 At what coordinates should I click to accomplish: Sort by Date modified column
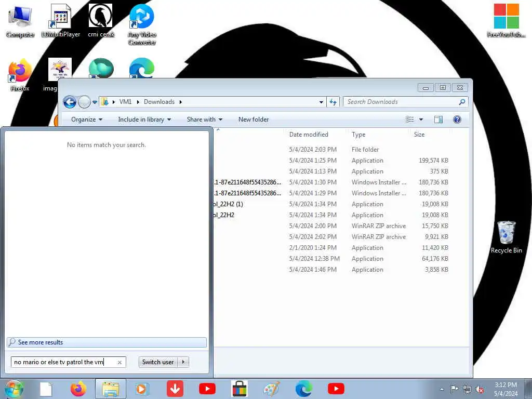pyautogui.click(x=309, y=135)
